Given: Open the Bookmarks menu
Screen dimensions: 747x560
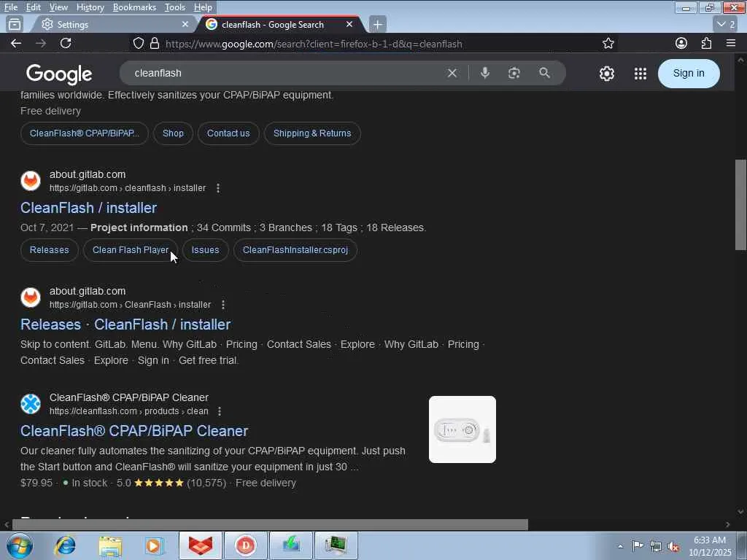Looking at the screenshot, I should (134, 7).
